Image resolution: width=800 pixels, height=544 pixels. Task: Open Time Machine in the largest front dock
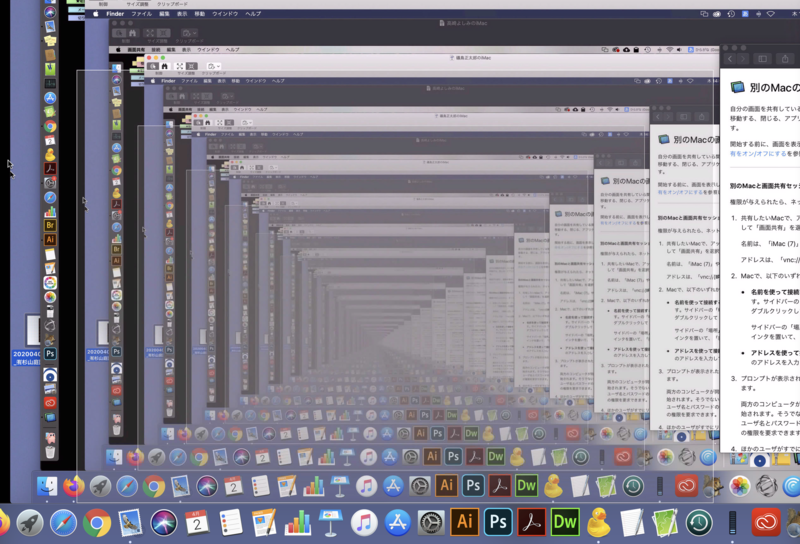[698, 523]
